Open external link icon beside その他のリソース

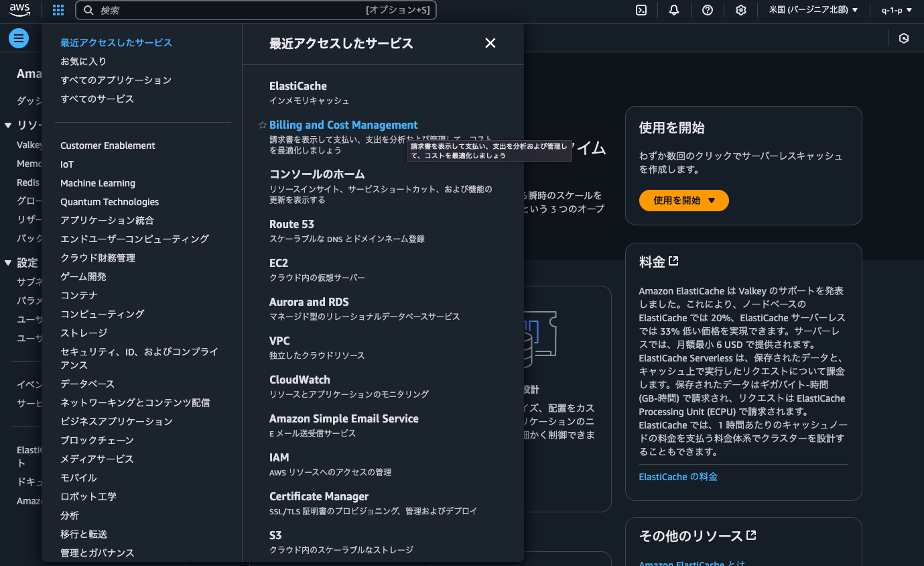pos(751,535)
